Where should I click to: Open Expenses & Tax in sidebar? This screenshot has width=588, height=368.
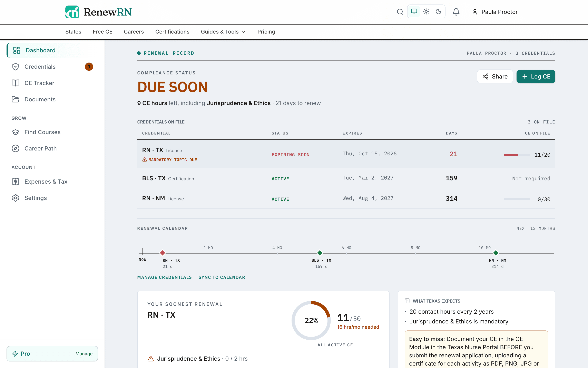pos(52,182)
